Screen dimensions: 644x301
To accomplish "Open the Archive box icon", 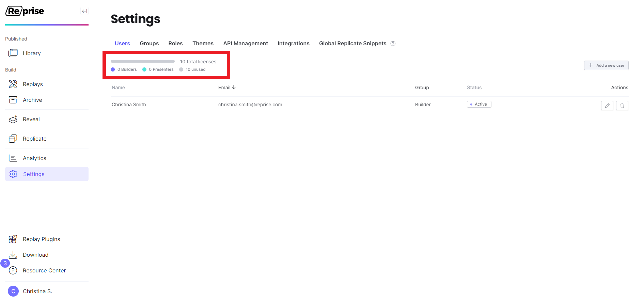I will (13, 100).
